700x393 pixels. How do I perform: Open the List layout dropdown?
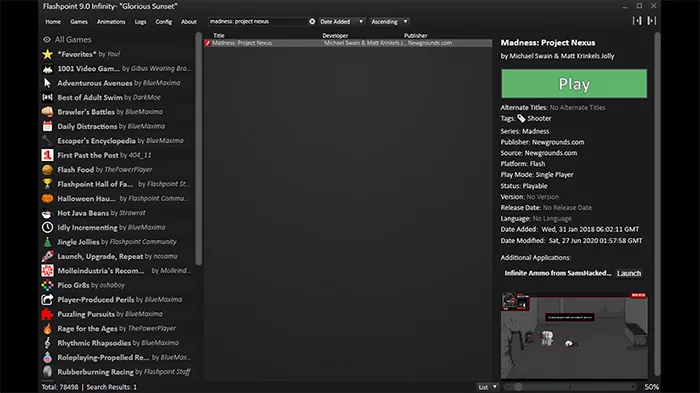click(x=487, y=387)
